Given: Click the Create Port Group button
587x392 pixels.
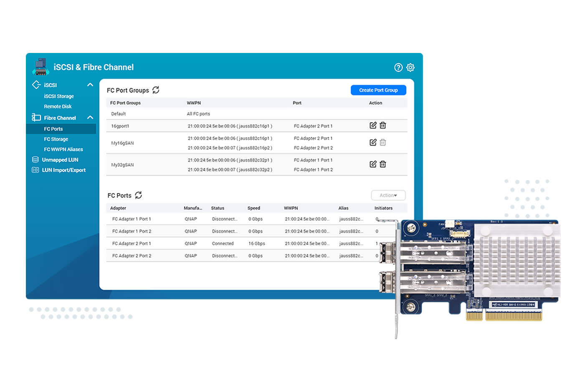Looking at the screenshot, I should click(x=378, y=90).
